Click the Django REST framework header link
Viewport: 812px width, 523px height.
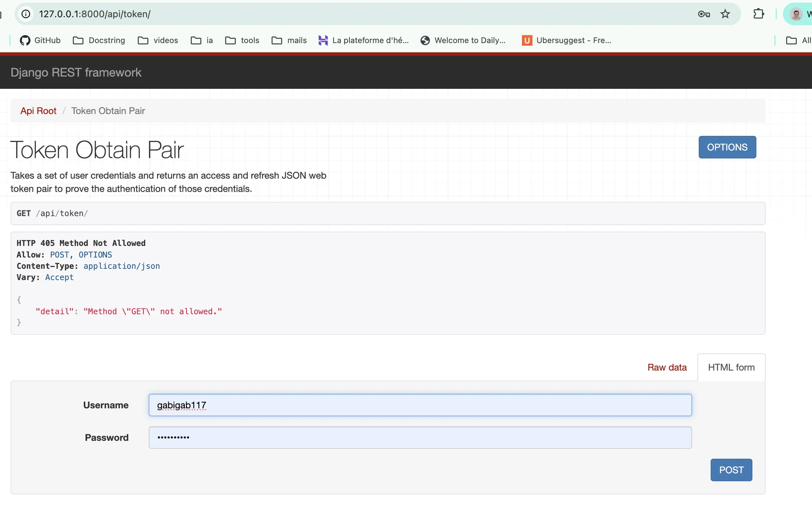coord(76,72)
